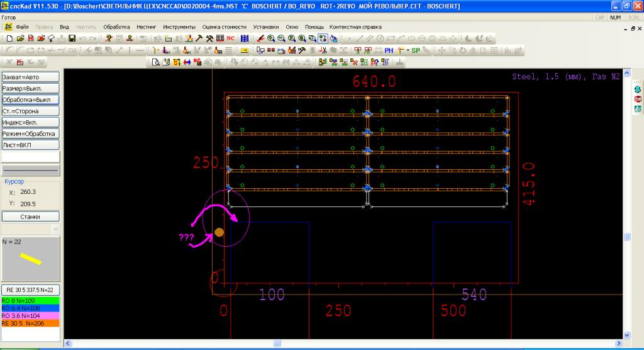
Task: Click the teal S icon in right sidebar
Action: pyautogui.click(x=638, y=89)
